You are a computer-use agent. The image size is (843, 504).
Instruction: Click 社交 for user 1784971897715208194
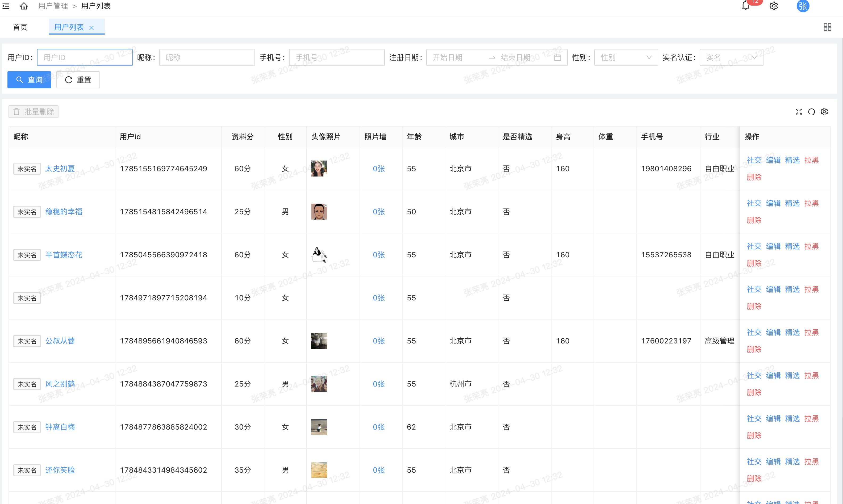(754, 289)
